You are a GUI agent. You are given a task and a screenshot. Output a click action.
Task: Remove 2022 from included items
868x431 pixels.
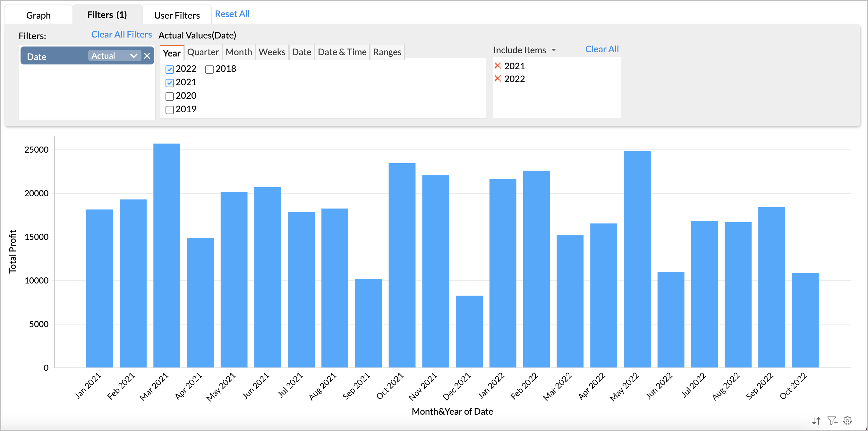(x=498, y=79)
